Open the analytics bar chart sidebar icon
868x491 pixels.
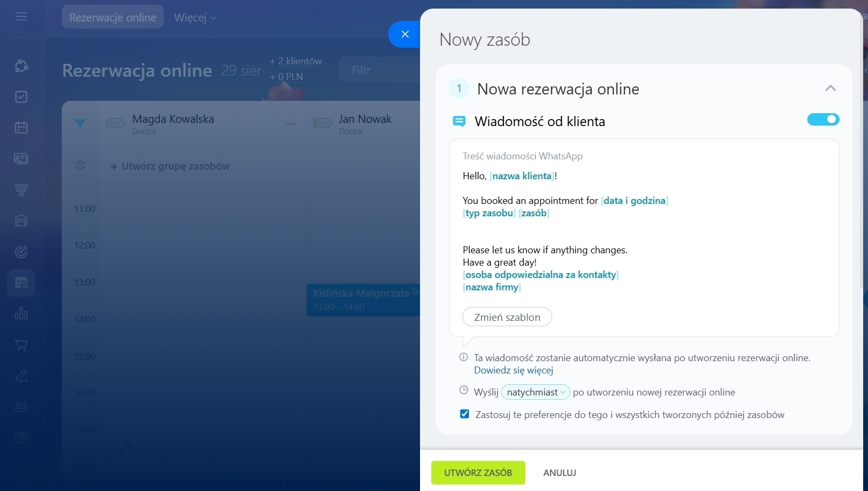(x=21, y=313)
